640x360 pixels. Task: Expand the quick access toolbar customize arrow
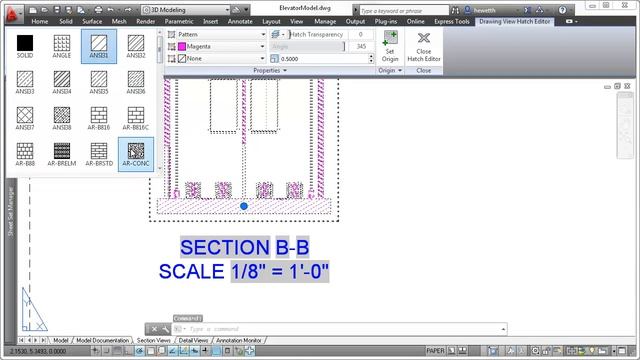(247, 10)
